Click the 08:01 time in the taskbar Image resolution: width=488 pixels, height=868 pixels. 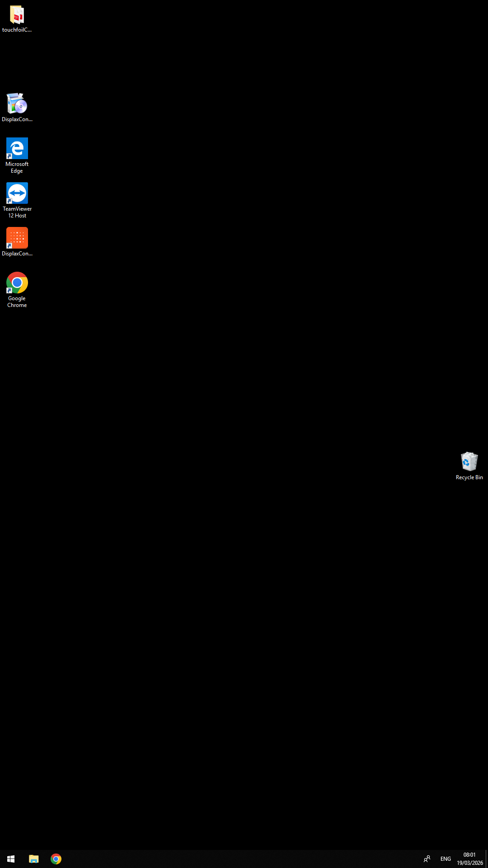pos(469,855)
